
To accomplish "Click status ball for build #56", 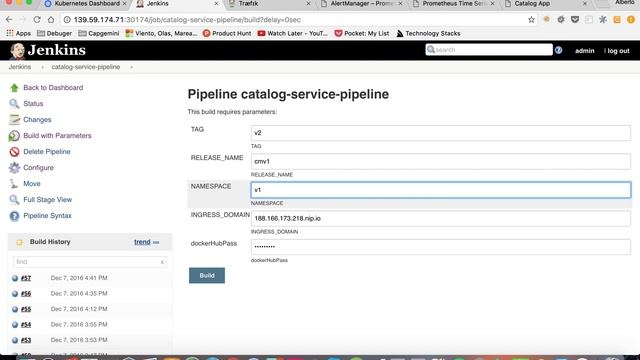I will point(15,294).
